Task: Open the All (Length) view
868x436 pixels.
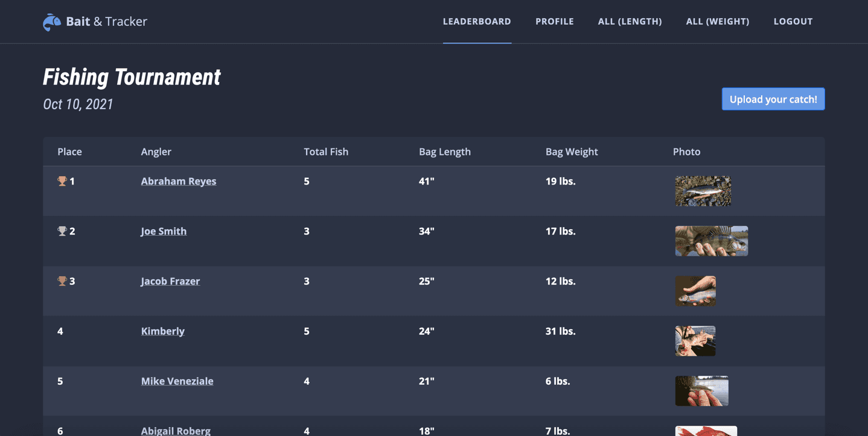Action: click(x=630, y=21)
